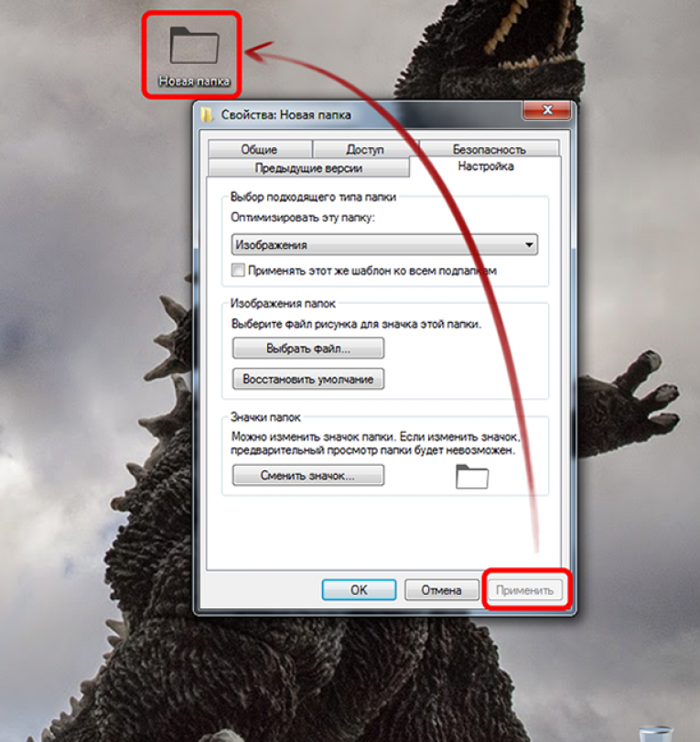Enable Применять этот же шаблон ко всем подпапкам
The height and width of the screenshot is (742, 700).
click(238, 270)
